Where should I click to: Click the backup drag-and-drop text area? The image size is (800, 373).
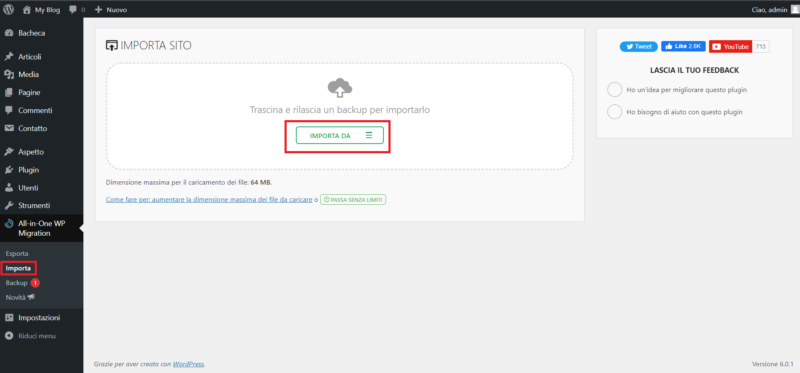point(340,110)
